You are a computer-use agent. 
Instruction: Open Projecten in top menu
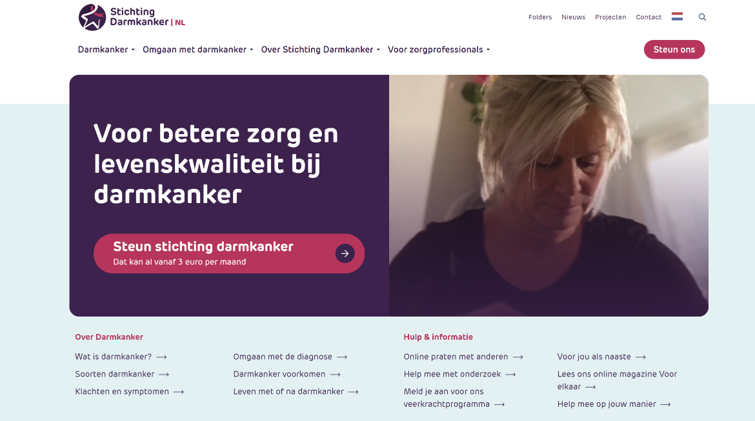point(610,17)
